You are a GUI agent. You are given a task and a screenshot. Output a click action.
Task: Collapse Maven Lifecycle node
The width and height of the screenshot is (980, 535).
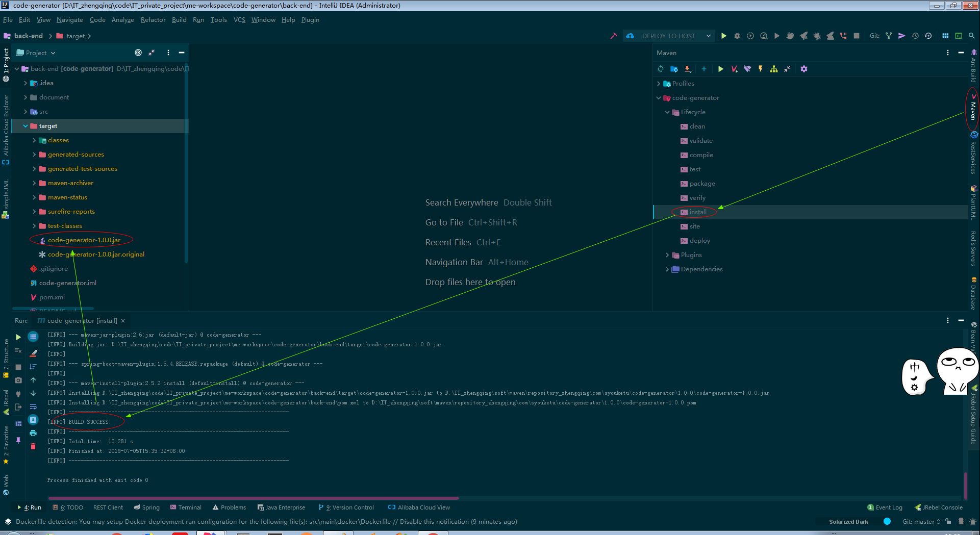667,112
